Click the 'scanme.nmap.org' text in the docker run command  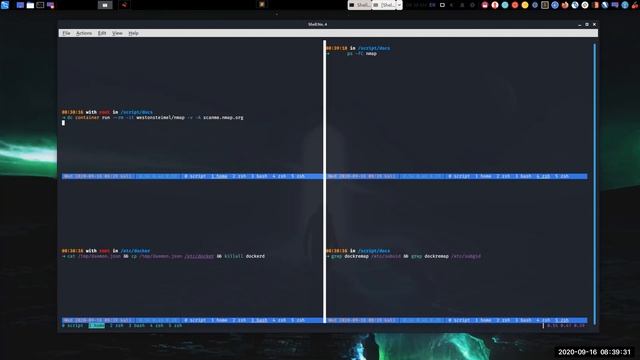click(223, 118)
